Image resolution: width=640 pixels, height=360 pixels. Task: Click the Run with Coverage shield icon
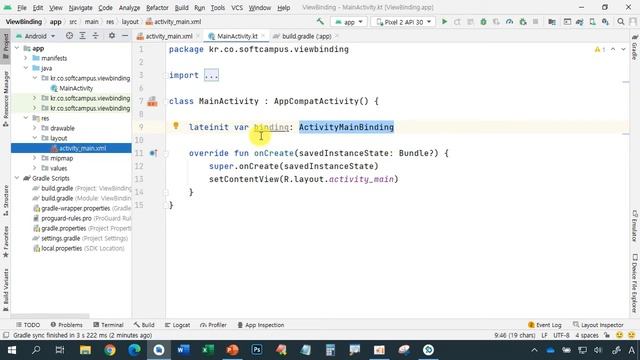[496, 22]
